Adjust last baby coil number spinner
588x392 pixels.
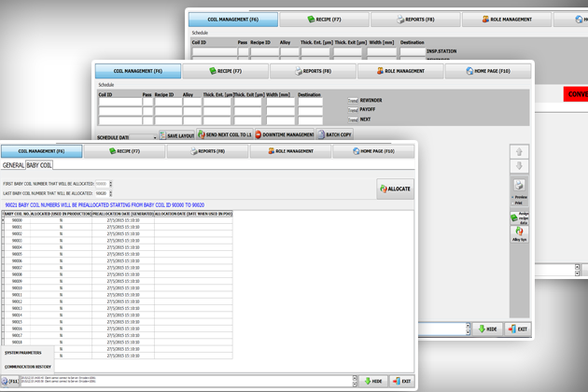coord(110,194)
